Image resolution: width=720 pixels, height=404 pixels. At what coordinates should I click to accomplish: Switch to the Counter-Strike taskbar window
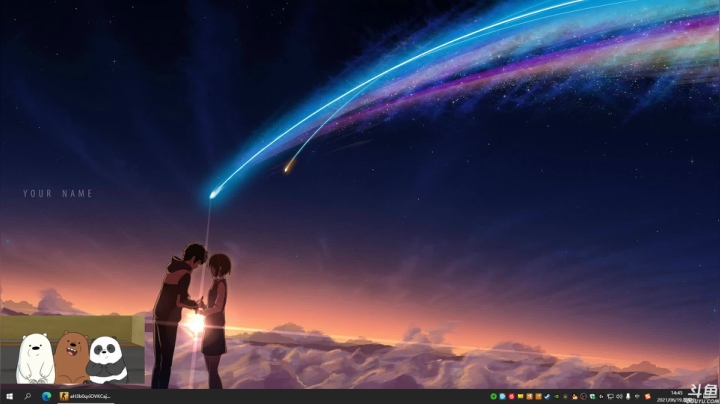pyautogui.click(x=85, y=396)
